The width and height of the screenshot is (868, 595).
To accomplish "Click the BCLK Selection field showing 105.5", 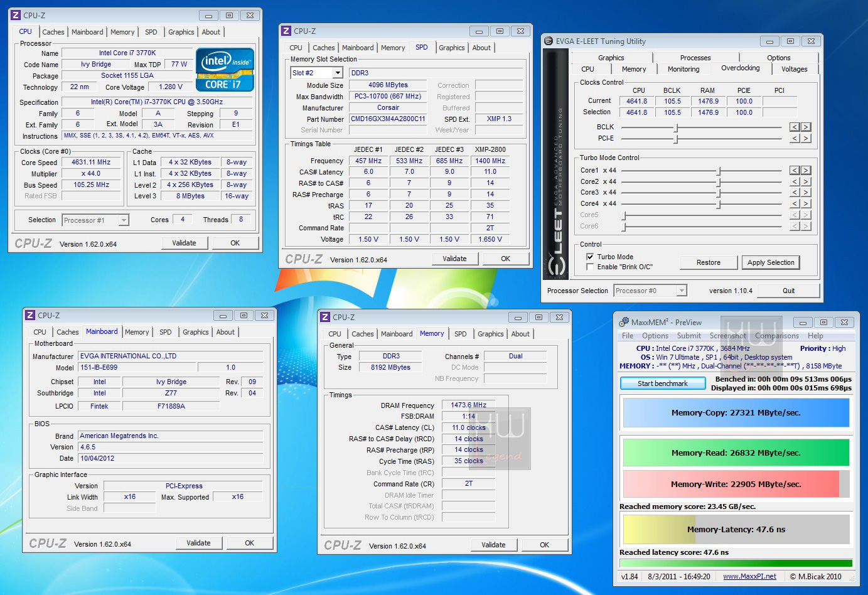I will pyautogui.click(x=672, y=112).
